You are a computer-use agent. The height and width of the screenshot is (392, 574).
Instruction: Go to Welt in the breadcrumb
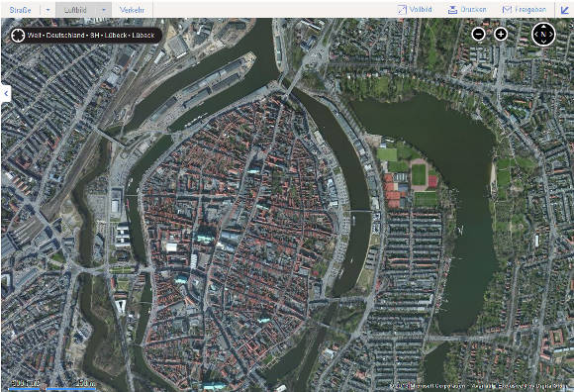coord(34,36)
